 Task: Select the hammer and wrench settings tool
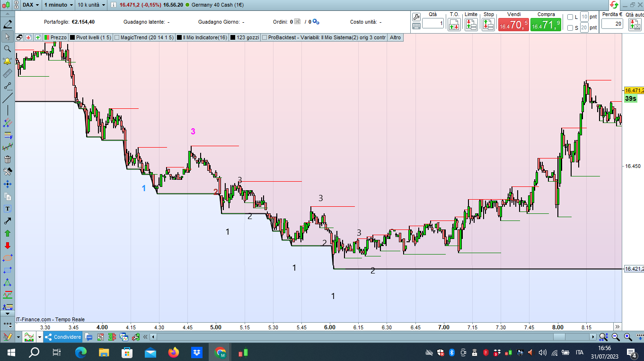click(8, 172)
